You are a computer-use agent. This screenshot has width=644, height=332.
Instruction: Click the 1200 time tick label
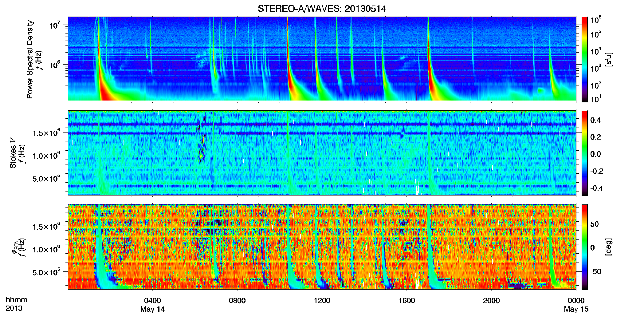pyautogui.click(x=322, y=300)
